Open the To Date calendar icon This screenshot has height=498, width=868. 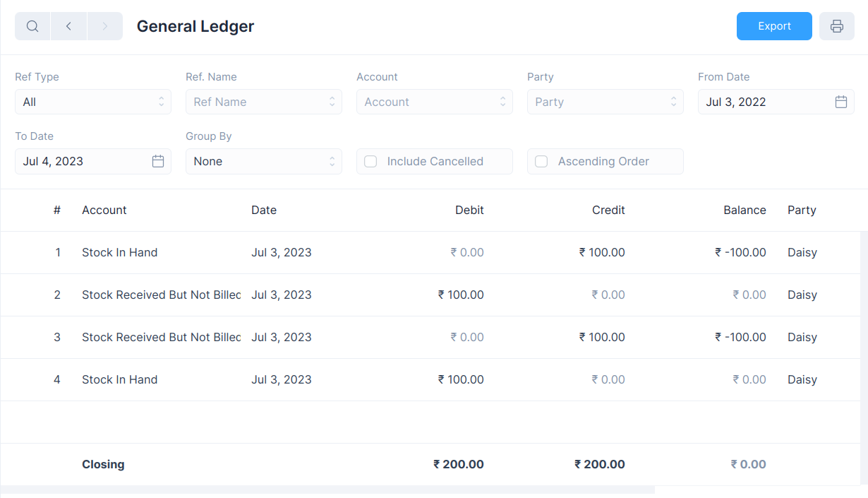point(158,161)
